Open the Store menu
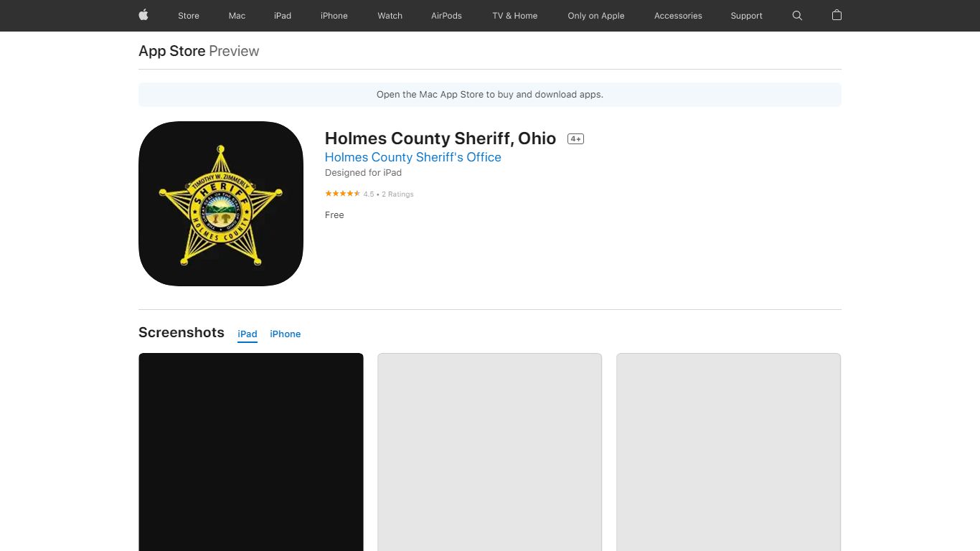The width and height of the screenshot is (980, 551). pos(189,16)
